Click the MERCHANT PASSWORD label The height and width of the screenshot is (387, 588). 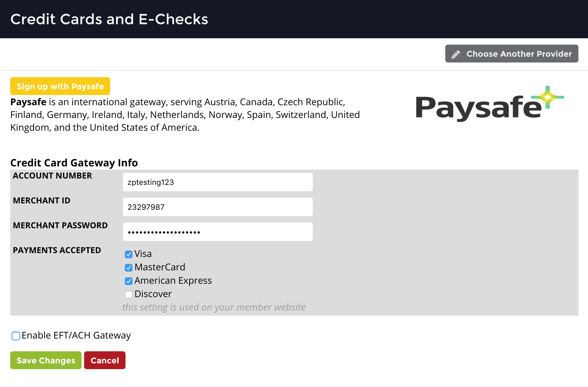coord(61,225)
